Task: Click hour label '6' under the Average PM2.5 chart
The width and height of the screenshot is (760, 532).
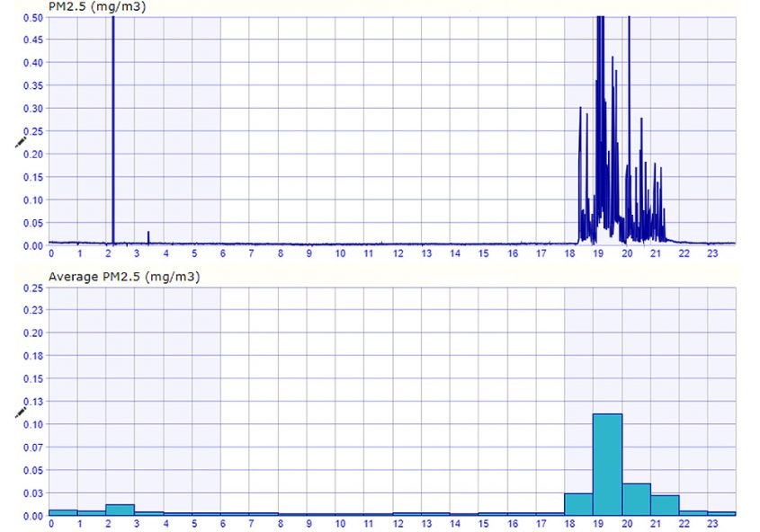Action: point(223,524)
